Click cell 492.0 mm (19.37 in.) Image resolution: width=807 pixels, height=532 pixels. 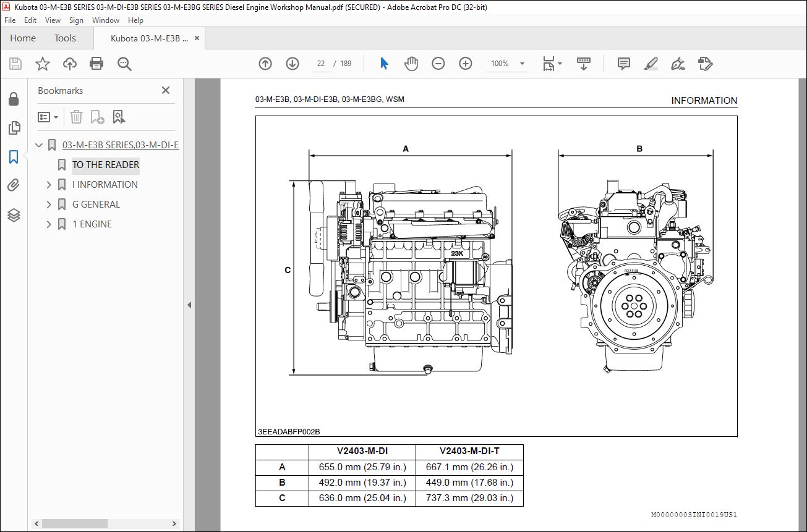pyautogui.click(x=362, y=483)
